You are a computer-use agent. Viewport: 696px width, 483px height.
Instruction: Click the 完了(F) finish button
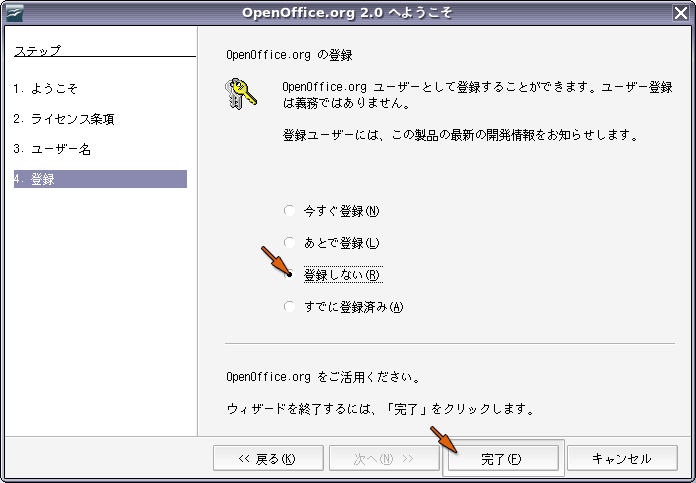tap(503, 458)
